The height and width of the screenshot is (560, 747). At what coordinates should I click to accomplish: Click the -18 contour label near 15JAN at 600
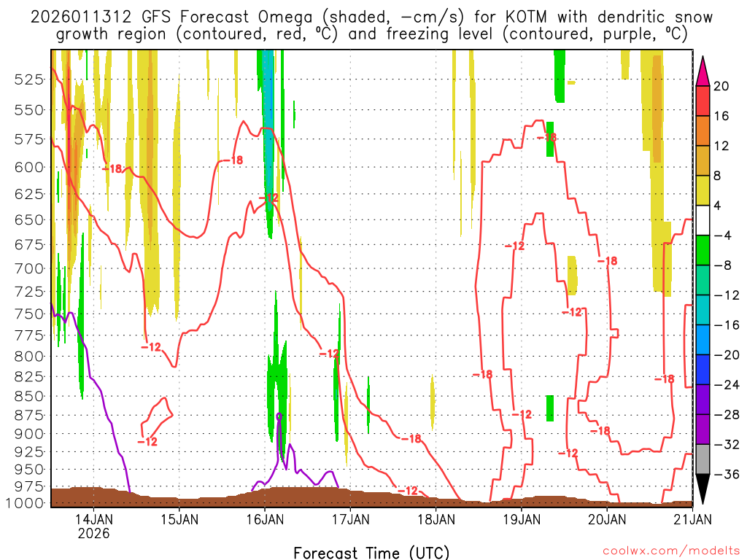pos(233,160)
